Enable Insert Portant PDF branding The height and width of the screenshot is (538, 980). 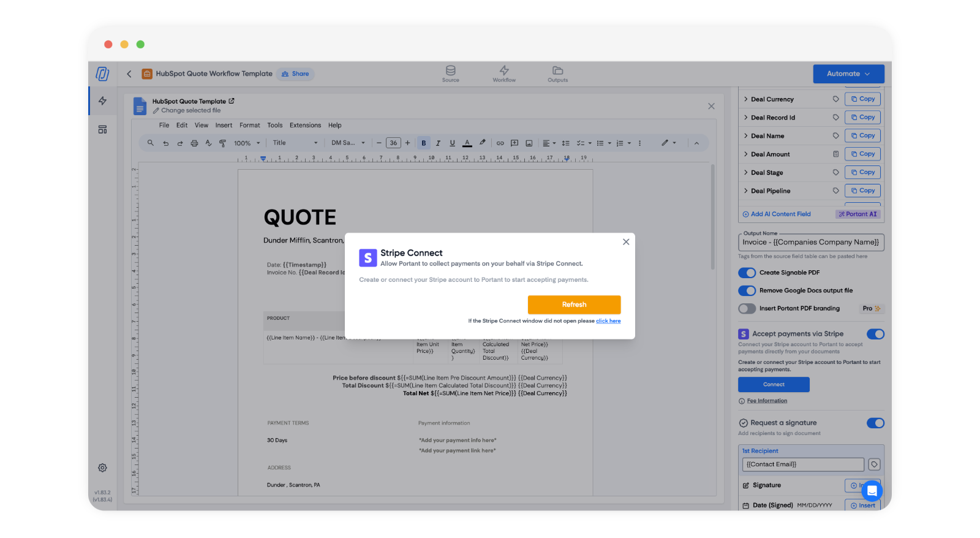tap(747, 309)
